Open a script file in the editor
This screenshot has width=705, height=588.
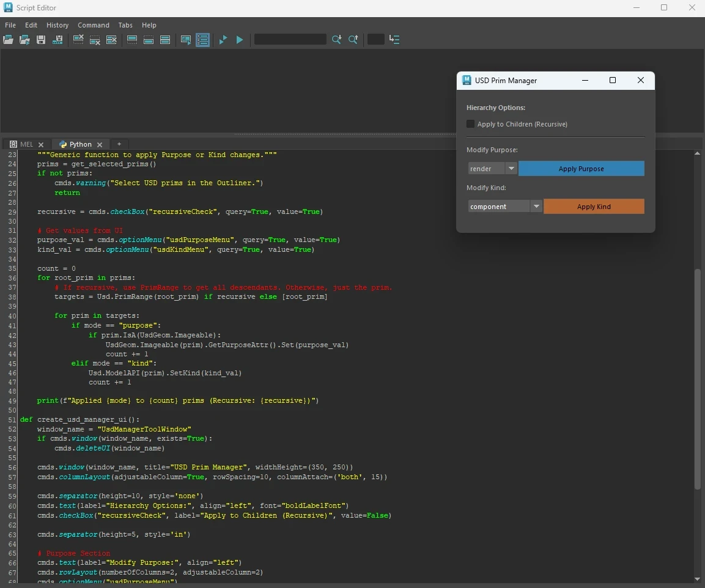tap(8, 39)
